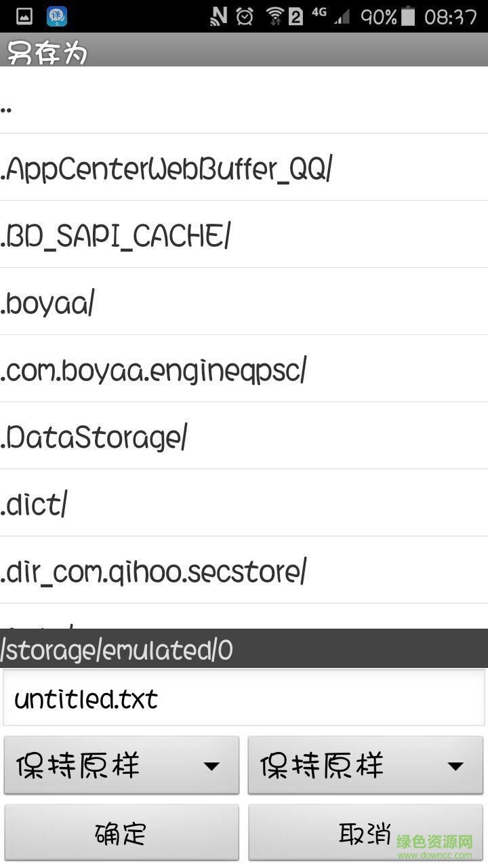Tap the gallery image notification icon
Image resolution: width=488 pixels, height=868 pixels.
click(24, 16)
